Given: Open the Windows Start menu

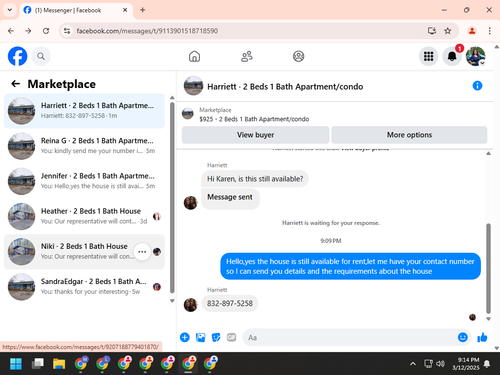Looking at the screenshot, I should (16, 364).
